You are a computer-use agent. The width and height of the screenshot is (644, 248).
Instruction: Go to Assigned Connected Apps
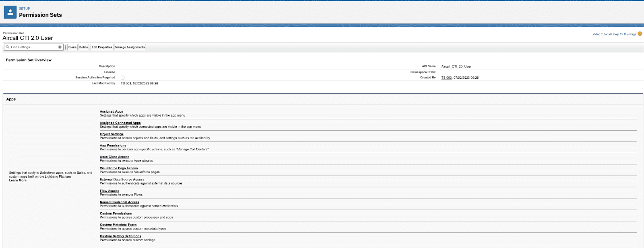point(120,123)
